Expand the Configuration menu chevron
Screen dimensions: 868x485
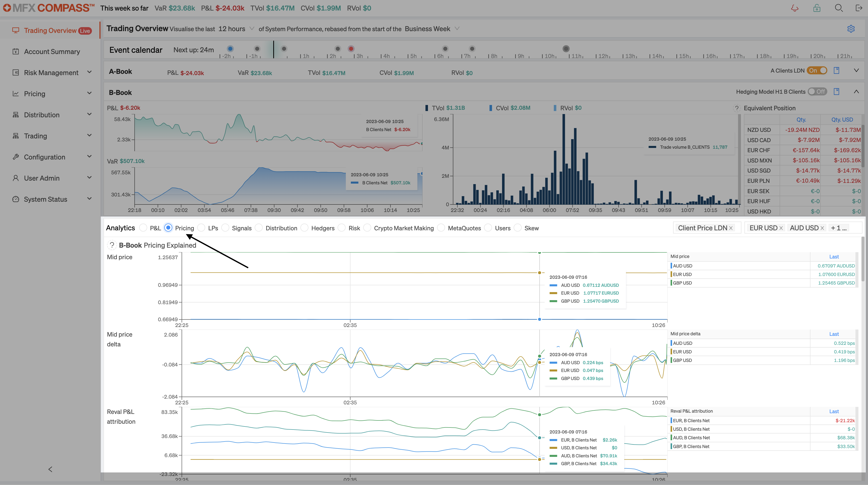[x=89, y=156]
